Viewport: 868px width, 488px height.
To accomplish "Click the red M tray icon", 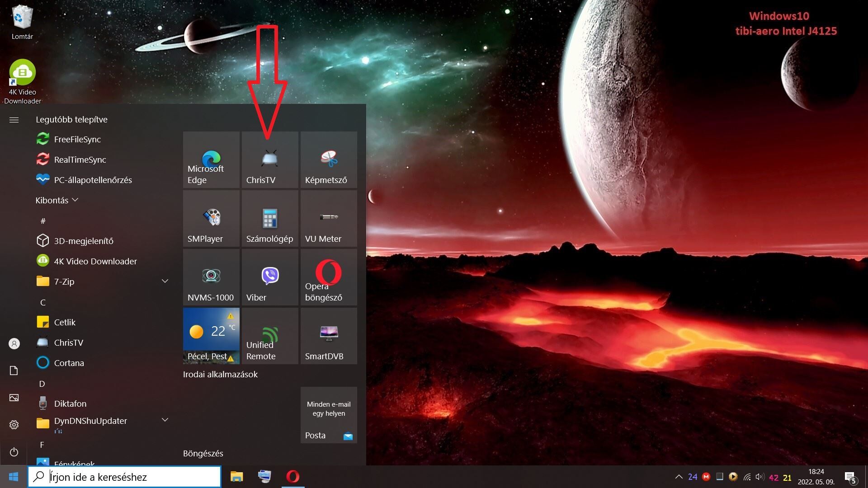I will [706, 477].
